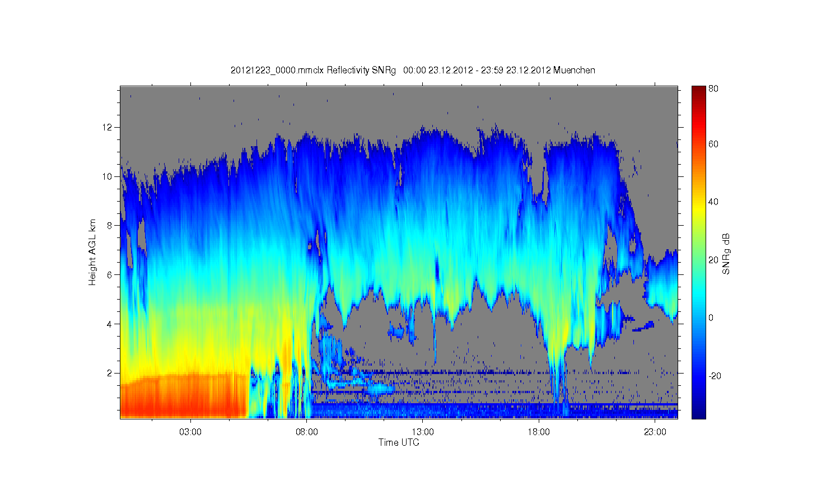Viewport: 840px width, 504px height.
Task: Click the plot title text at the top
Action: [413, 71]
